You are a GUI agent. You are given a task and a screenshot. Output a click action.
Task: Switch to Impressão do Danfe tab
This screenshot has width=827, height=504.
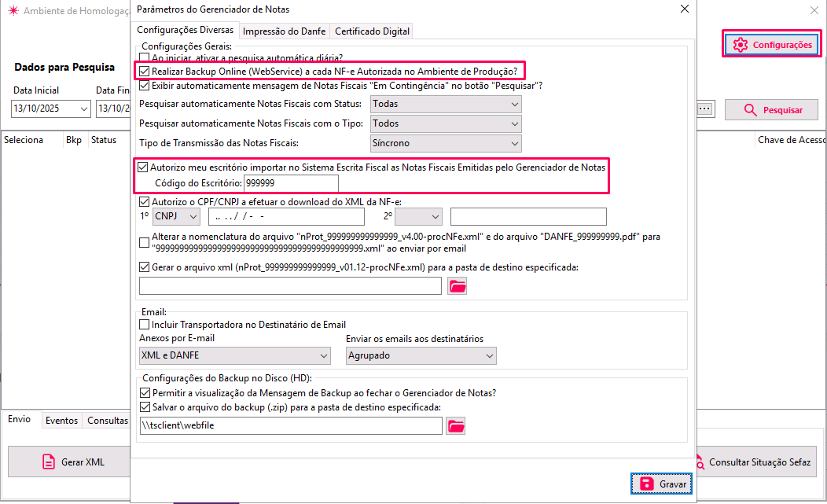[284, 31]
